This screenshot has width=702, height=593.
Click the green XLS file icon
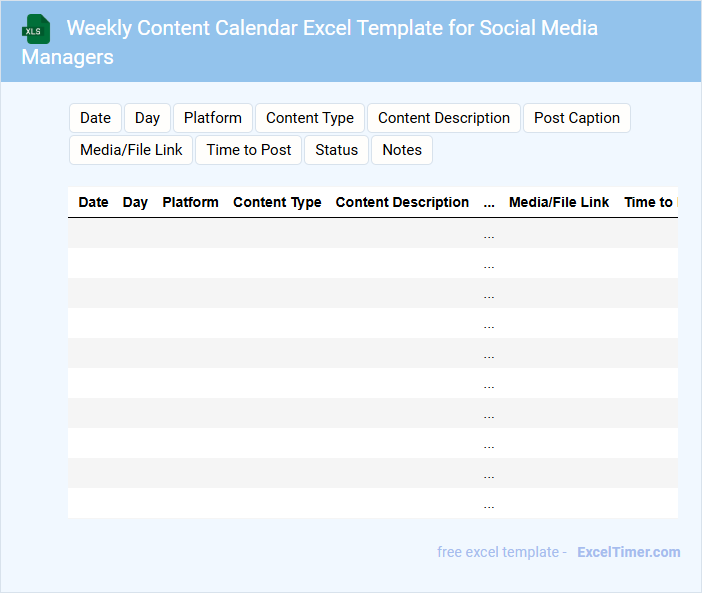pyautogui.click(x=36, y=29)
